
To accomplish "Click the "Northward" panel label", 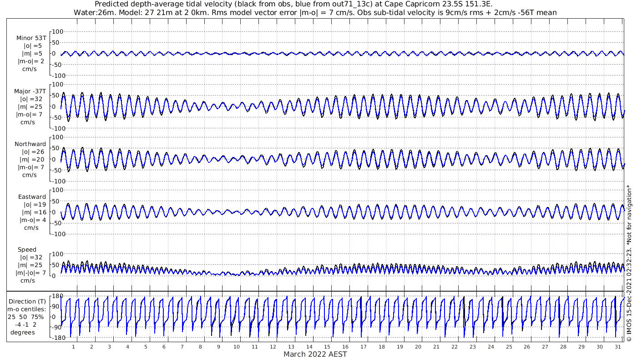I will [30, 144].
